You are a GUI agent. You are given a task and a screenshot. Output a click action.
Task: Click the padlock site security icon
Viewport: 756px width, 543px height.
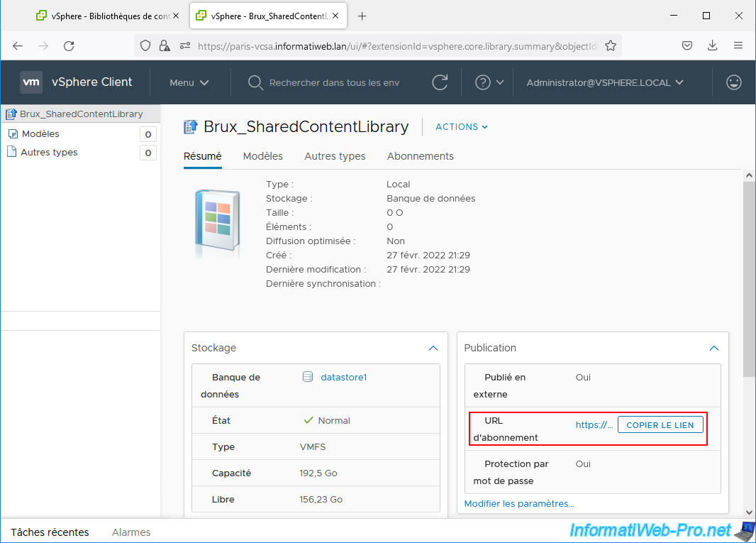[x=165, y=46]
